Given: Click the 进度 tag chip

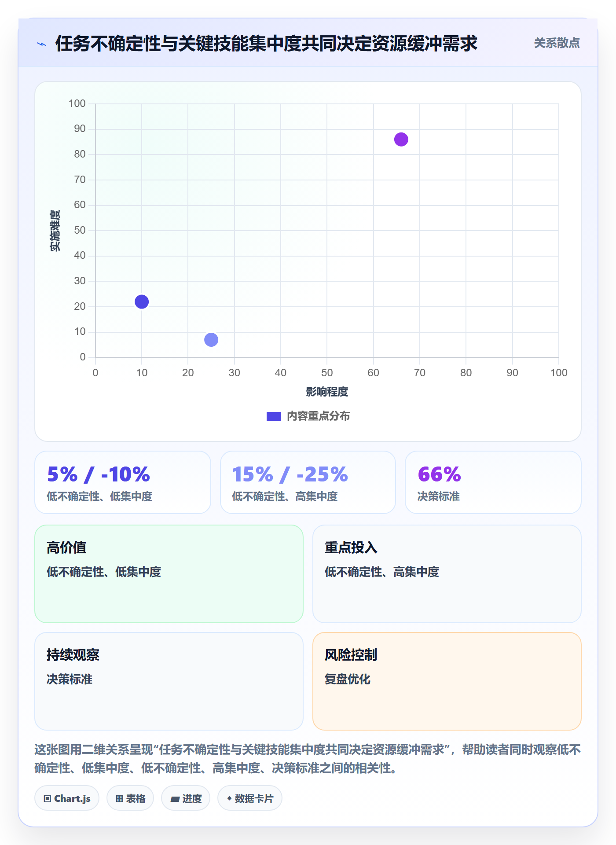Looking at the screenshot, I should [x=186, y=798].
